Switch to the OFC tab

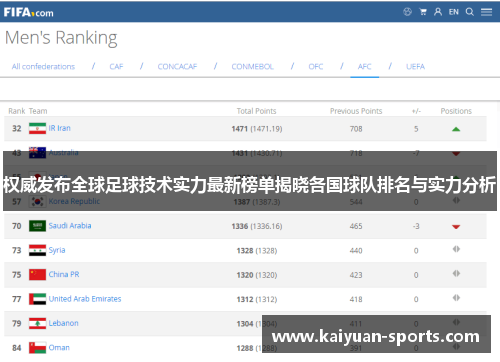tap(316, 67)
